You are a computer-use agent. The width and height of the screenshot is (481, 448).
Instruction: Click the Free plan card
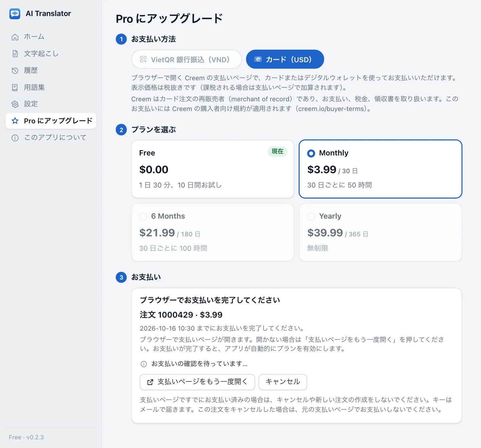(x=213, y=169)
